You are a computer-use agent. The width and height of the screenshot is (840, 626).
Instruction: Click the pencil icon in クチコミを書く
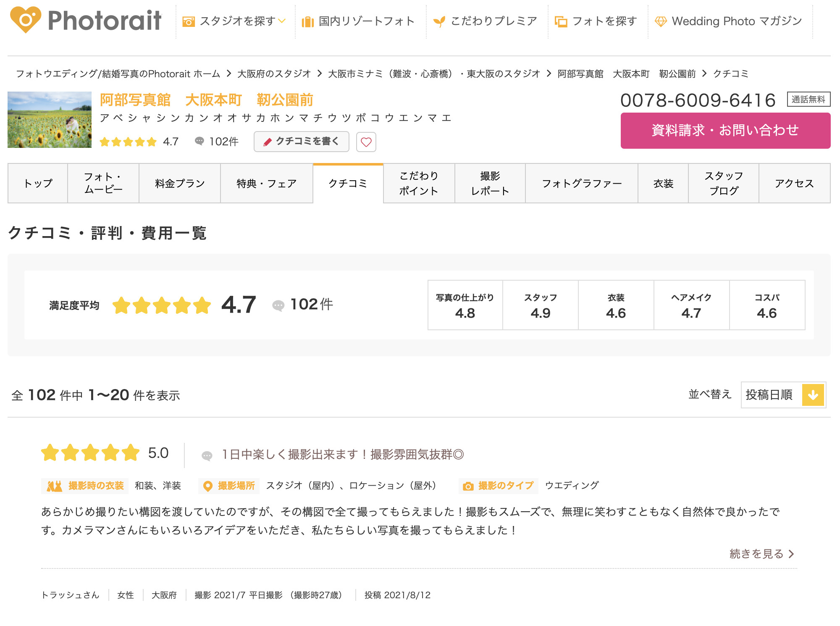point(268,142)
